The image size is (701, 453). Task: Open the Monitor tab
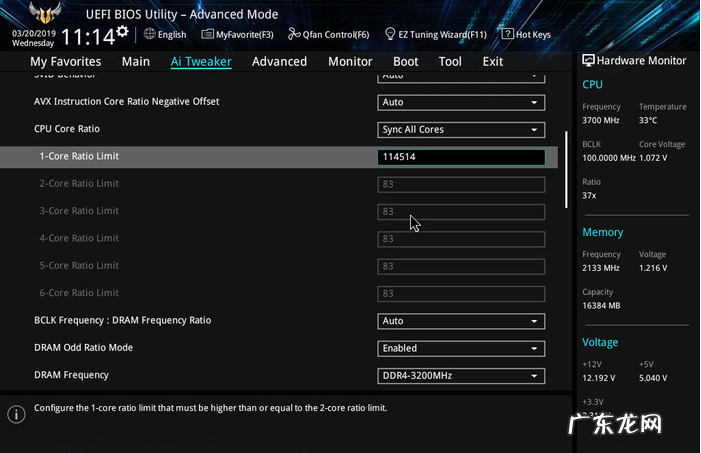click(350, 61)
